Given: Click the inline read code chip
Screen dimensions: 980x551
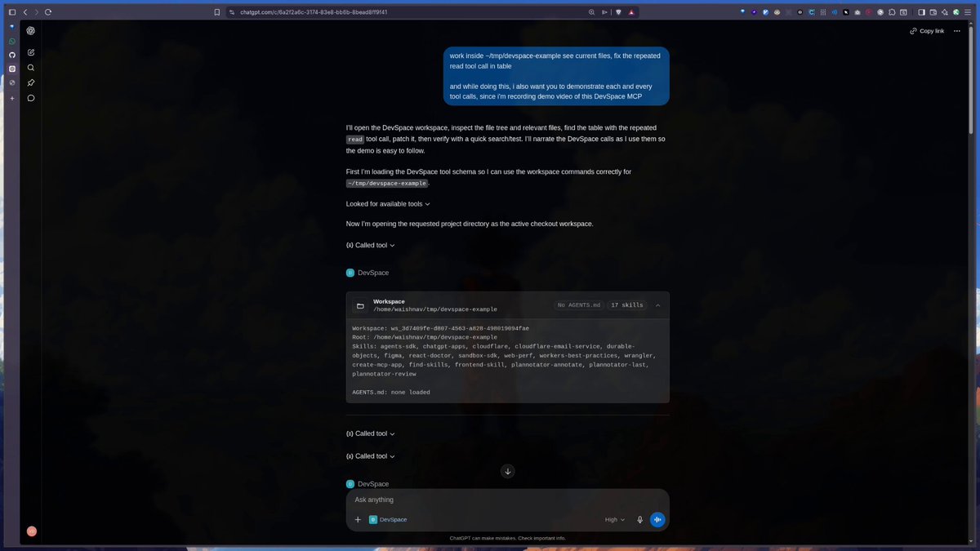Looking at the screenshot, I should [x=354, y=140].
